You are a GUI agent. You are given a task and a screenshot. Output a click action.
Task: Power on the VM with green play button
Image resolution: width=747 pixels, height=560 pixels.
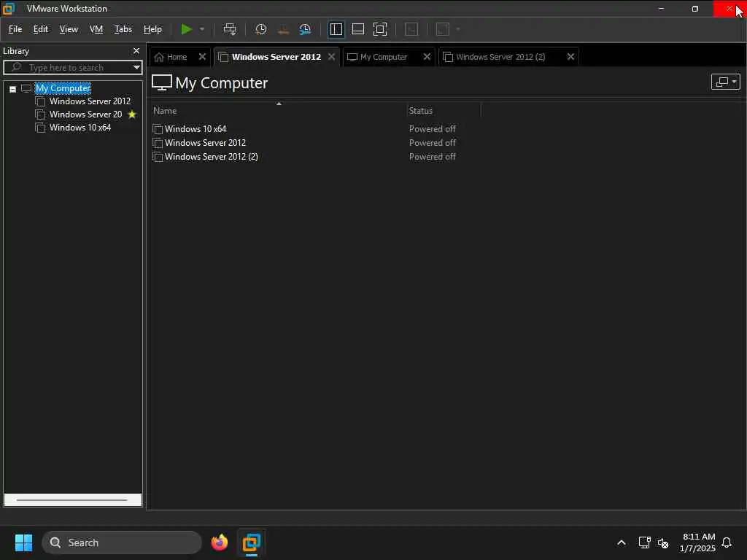pos(186,29)
